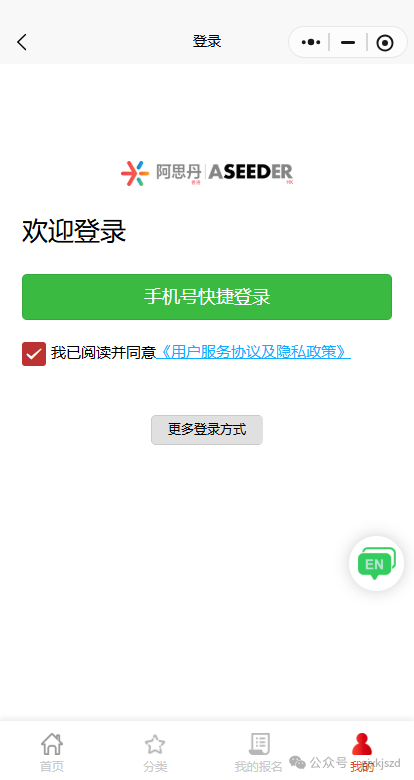Click the 登录 page title
The height and width of the screenshot is (780, 414).
point(207,41)
